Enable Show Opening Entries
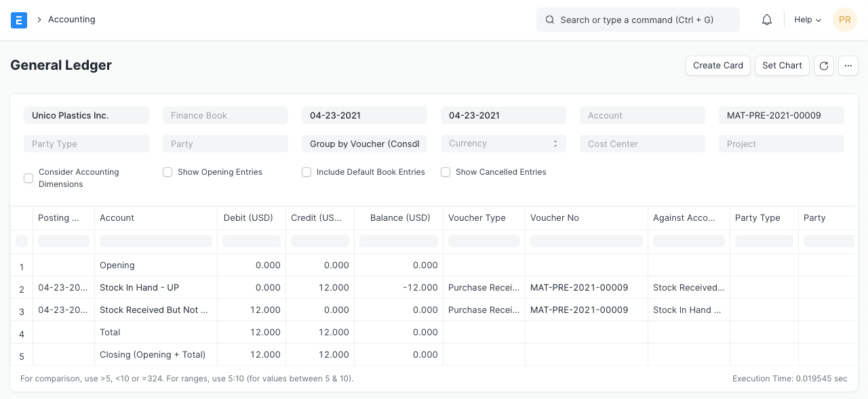 167,172
